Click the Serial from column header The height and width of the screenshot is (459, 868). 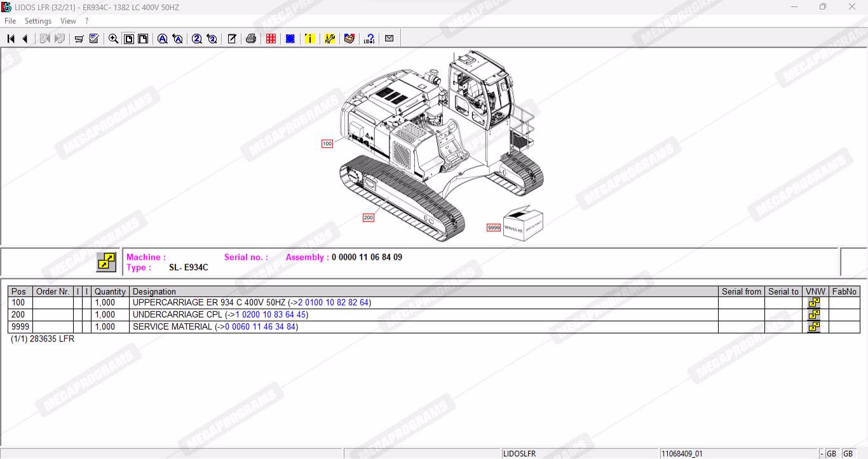(x=742, y=291)
